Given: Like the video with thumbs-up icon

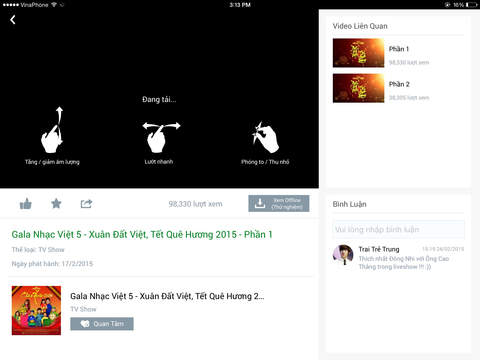Looking at the screenshot, I should click(x=26, y=204).
